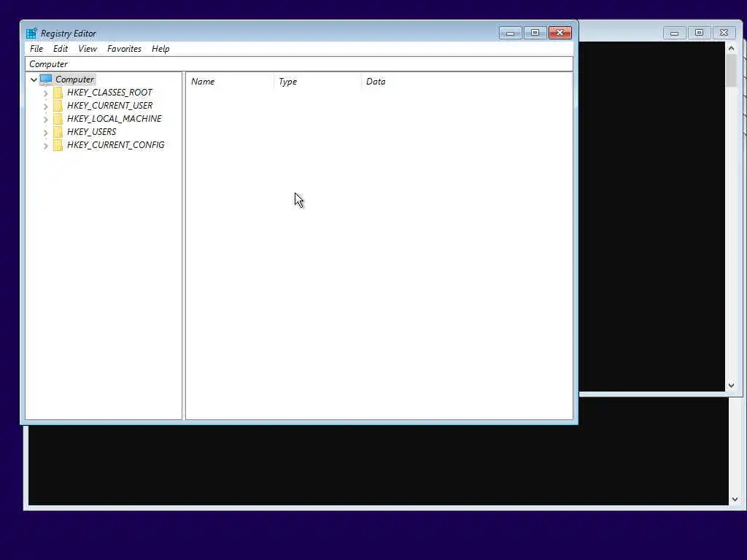Click the upper console scrollbar down arrow
The height and width of the screenshot is (560, 747).
pos(731,385)
